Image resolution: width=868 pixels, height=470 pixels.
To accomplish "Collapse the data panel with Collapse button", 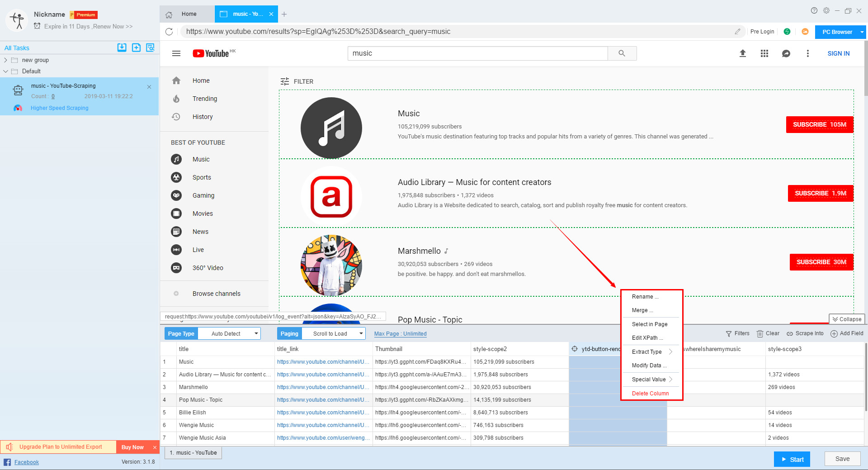I will tap(847, 319).
